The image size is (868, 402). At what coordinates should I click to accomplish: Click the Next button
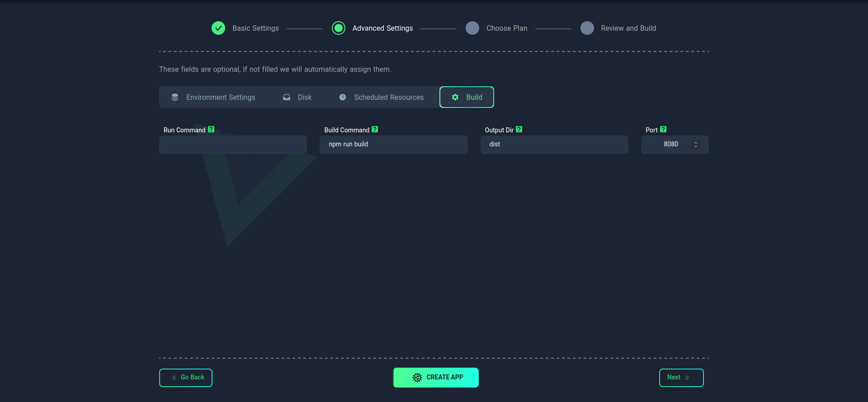[x=681, y=378]
